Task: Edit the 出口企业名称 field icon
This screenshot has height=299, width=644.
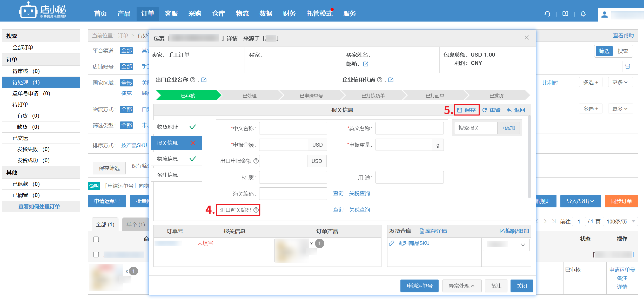Action: 204,80
